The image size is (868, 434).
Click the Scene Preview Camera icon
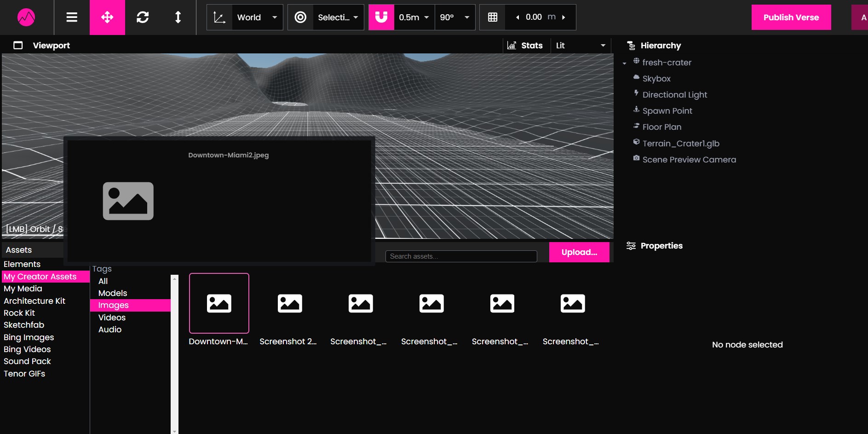click(636, 158)
